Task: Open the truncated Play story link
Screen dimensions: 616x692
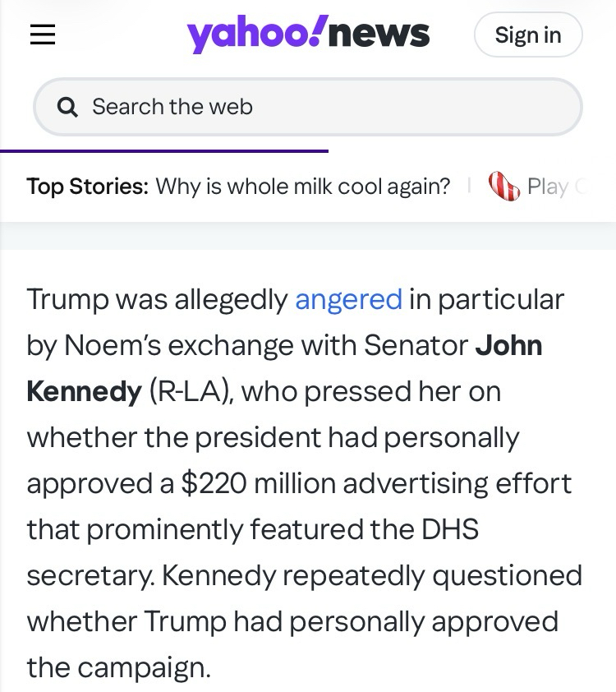Action: (x=556, y=187)
